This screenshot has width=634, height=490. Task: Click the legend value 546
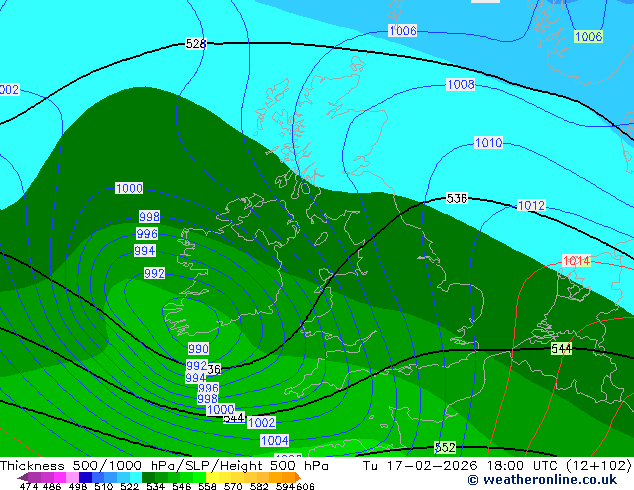pos(182,486)
